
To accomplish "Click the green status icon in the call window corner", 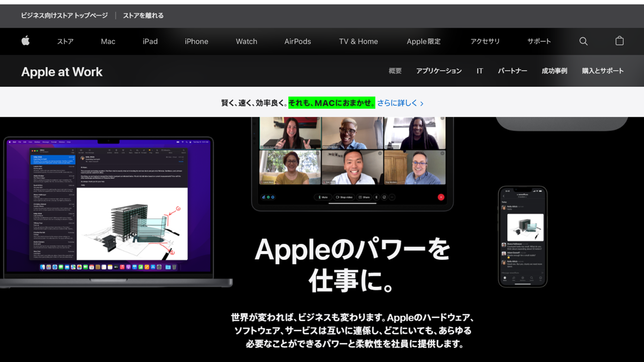I will [268, 197].
